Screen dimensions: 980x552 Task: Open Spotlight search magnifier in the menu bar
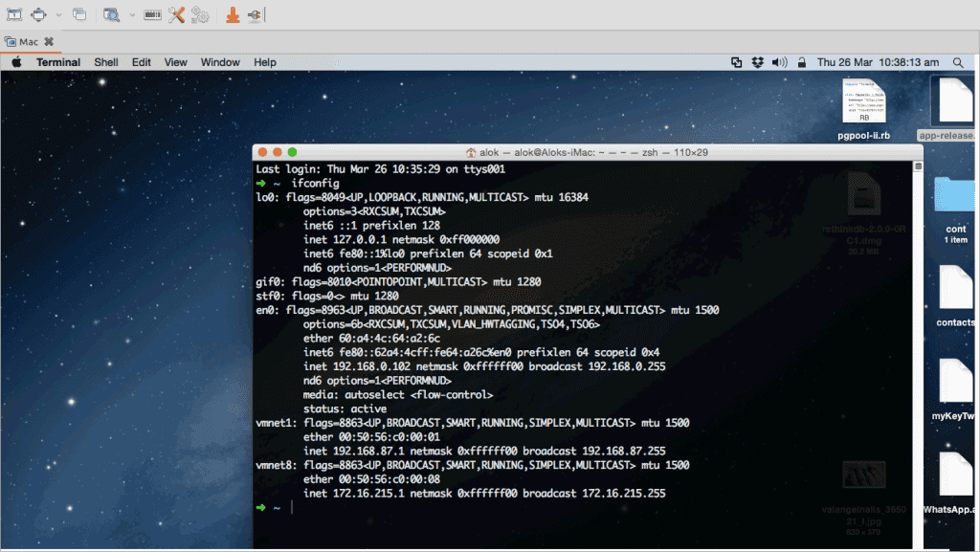click(x=958, y=62)
